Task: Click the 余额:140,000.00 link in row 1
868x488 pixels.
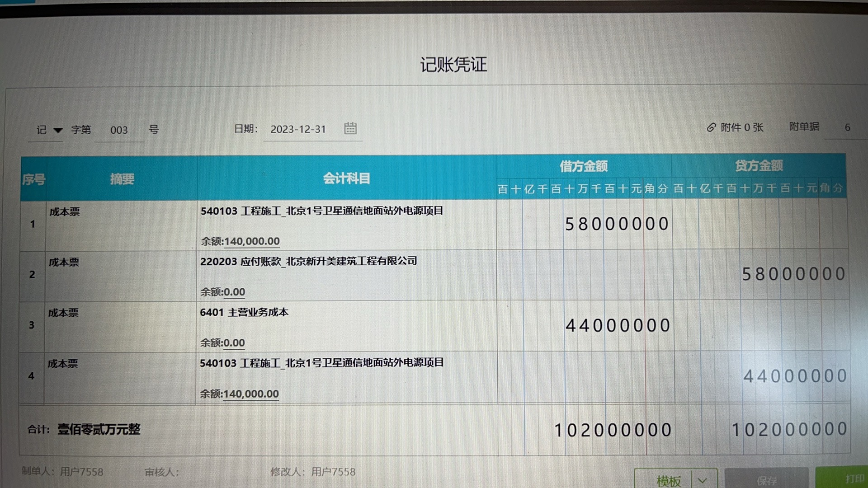Action: pyautogui.click(x=251, y=241)
